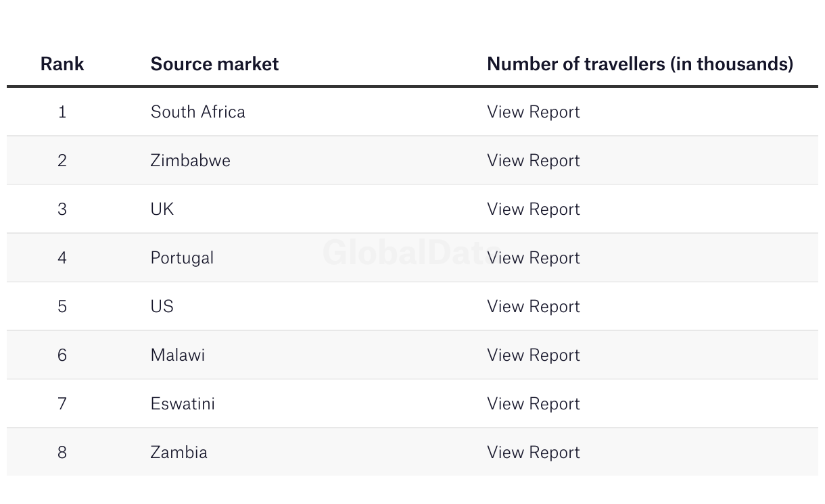Viewport: 825px width, 504px height.
Task: Click View Report in the UK row
Action: [533, 209]
